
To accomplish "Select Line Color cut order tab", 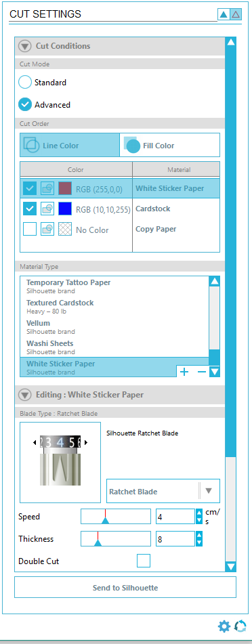I will pyautogui.click(x=70, y=145).
